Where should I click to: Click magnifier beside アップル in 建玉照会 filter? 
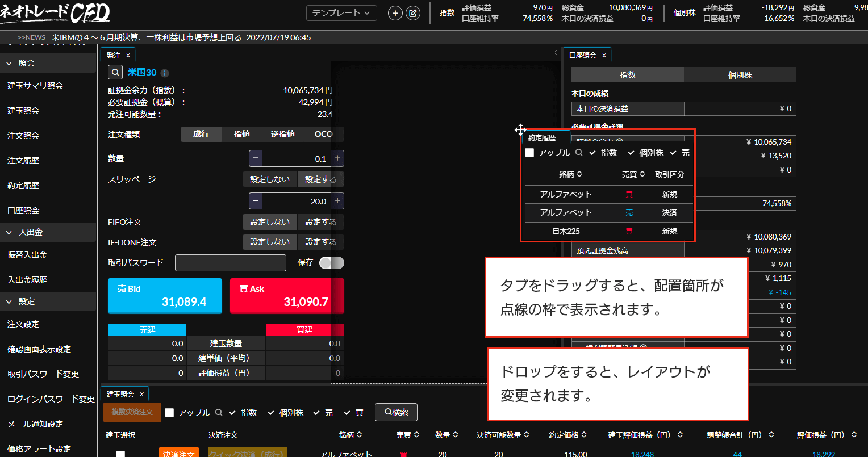coord(218,413)
